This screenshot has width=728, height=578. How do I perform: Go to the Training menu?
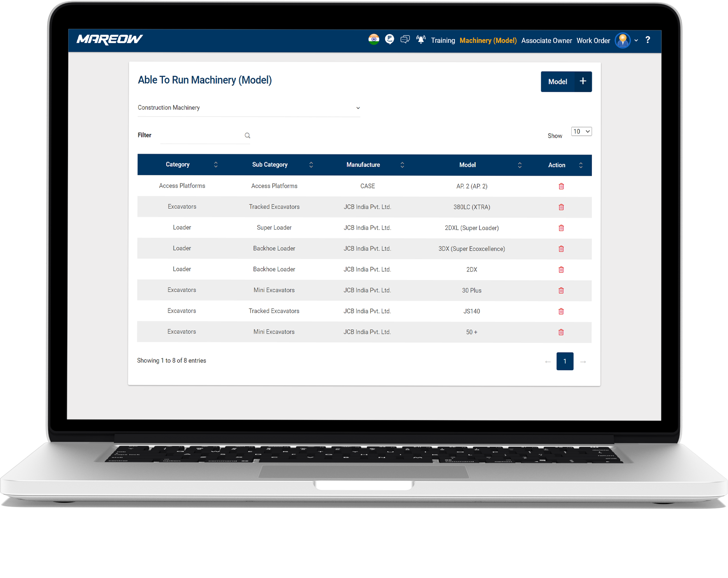443,40
